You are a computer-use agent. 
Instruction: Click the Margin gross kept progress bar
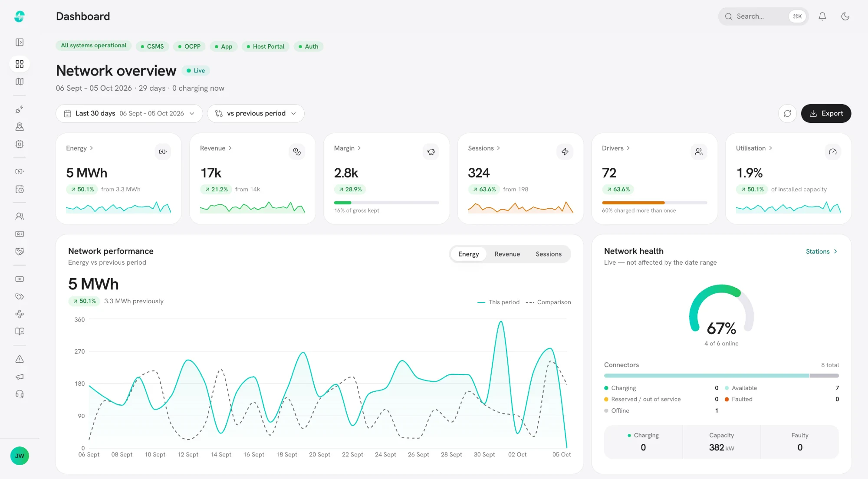pos(387,203)
